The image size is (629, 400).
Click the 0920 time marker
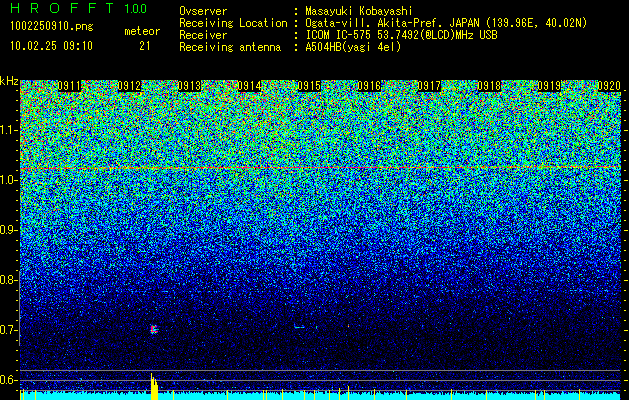pos(609,86)
